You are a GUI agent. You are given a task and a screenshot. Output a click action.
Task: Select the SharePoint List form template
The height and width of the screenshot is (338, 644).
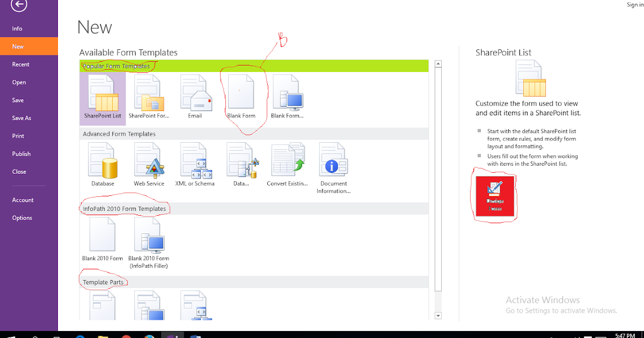coord(103,95)
